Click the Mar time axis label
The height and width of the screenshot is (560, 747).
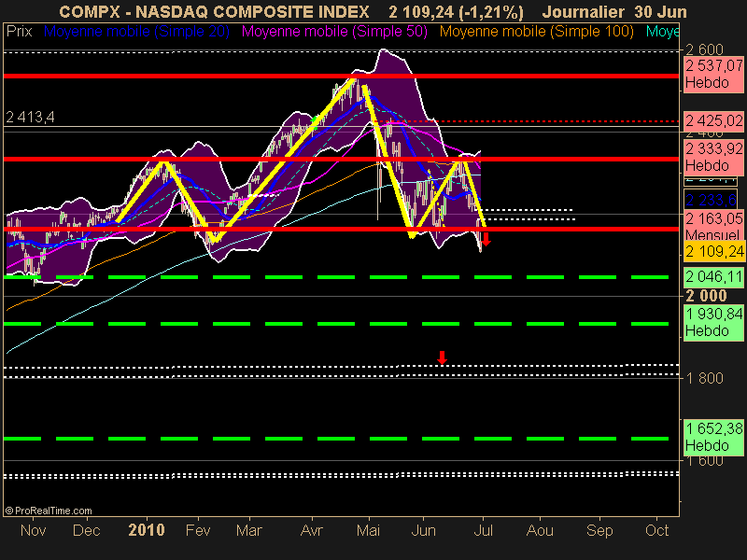249,530
